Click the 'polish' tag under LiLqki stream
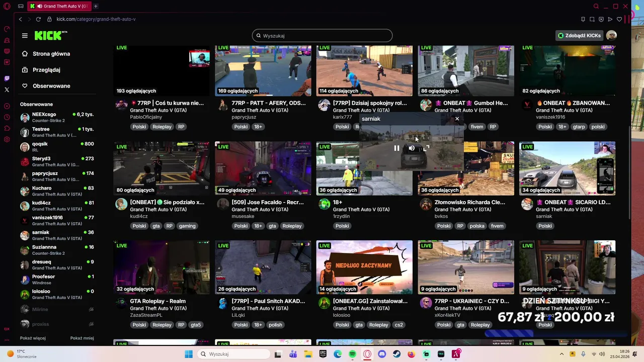Viewport: 644px width, 362px height. [275, 325]
